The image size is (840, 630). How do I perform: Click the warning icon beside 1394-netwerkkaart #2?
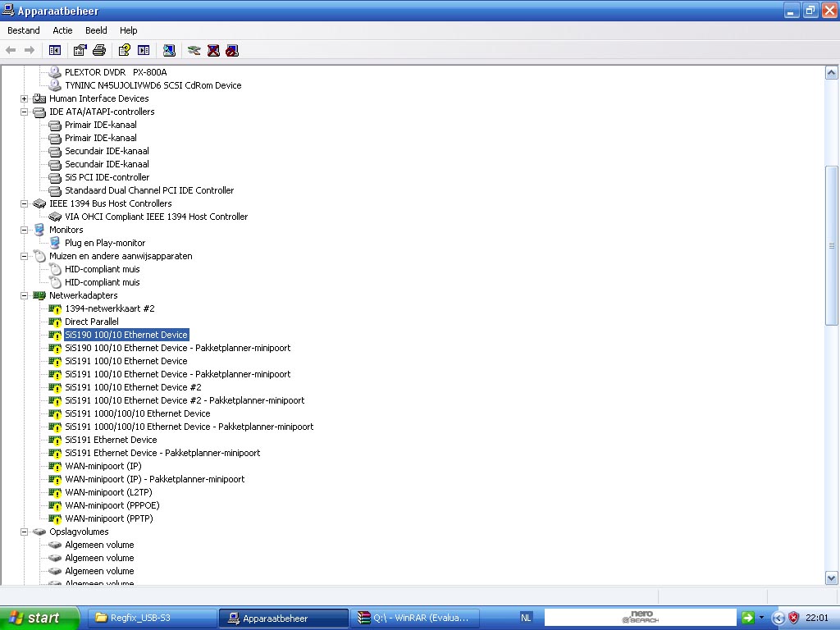coord(55,308)
